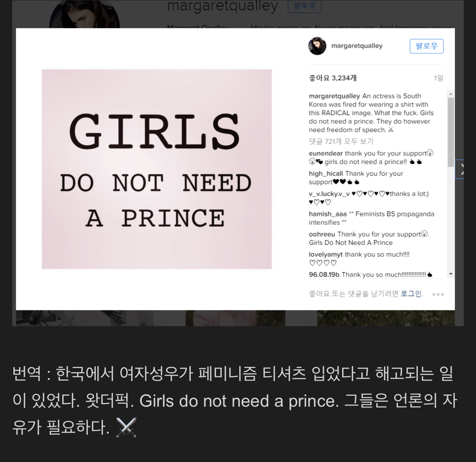Click the comments scrollbar thumb
The width and height of the screenshot is (476, 462).
tap(451, 132)
